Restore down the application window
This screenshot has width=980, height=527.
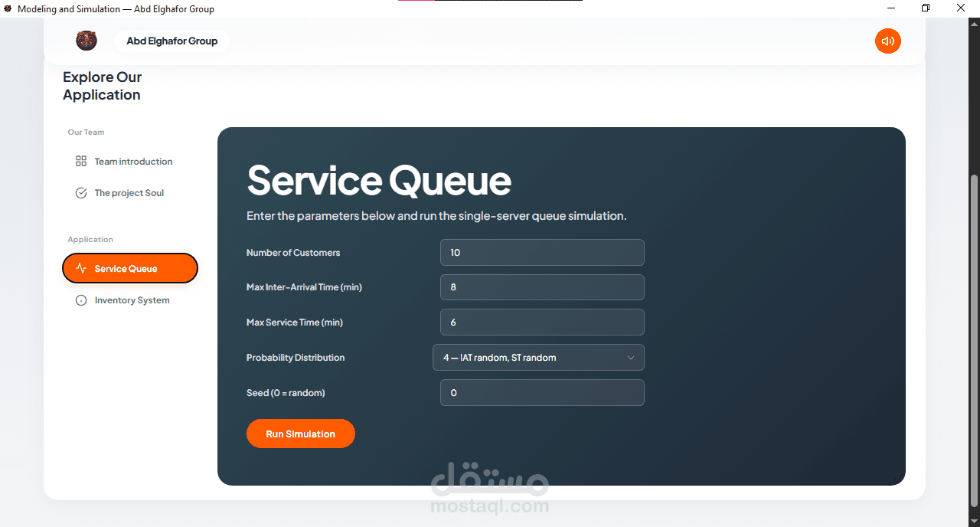(x=926, y=8)
